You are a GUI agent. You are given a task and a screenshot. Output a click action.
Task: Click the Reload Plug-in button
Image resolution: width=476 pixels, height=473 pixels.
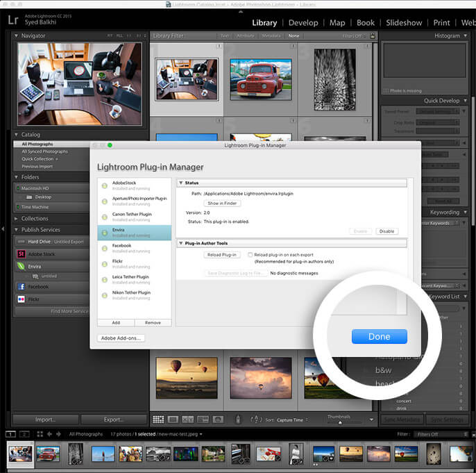(x=222, y=255)
